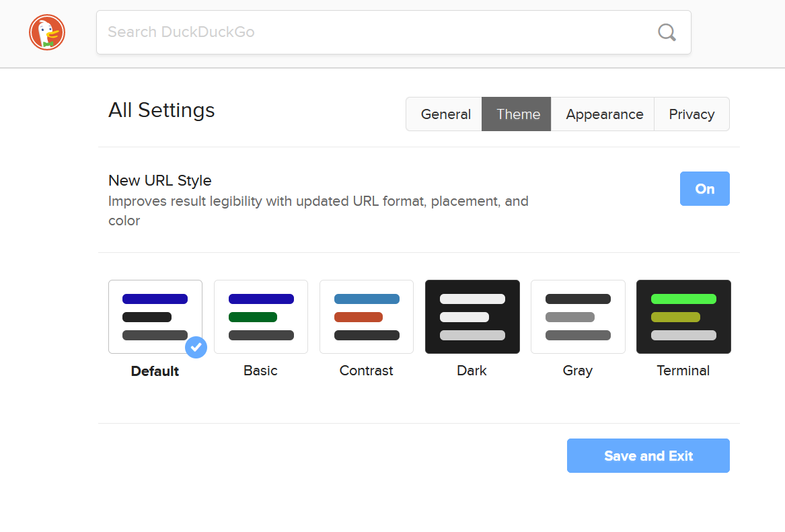Select the Terminal theme thumbnail
The image size is (785, 532).
pyautogui.click(x=683, y=317)
